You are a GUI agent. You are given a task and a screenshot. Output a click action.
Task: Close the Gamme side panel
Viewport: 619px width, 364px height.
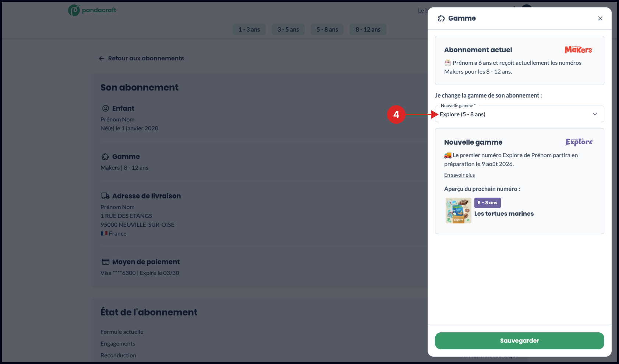600,18
